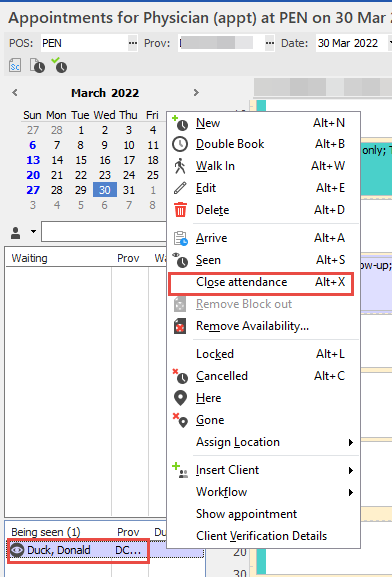The height and width of the screenshot is (577, 392).
Task: Choose Double Book menu item
Action: pos(263,144)
